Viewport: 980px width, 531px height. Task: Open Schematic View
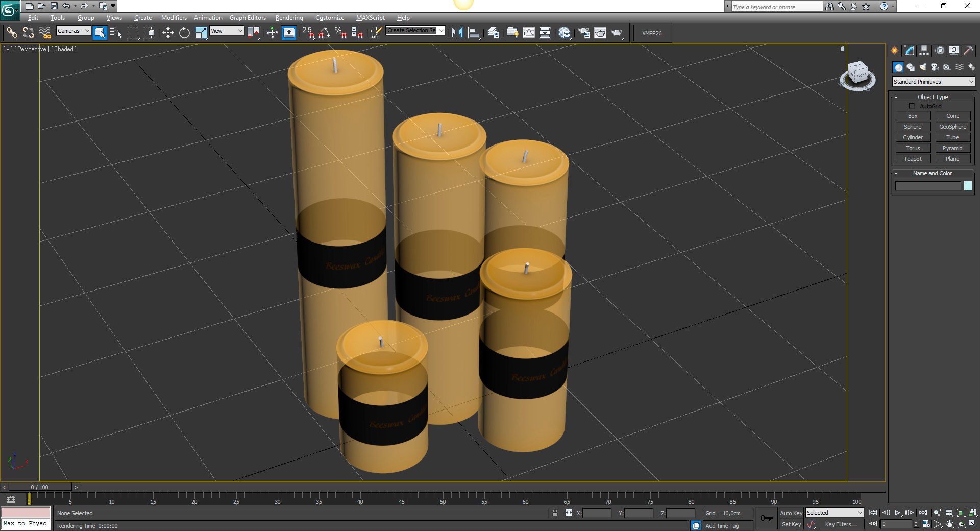coord(545,33)
